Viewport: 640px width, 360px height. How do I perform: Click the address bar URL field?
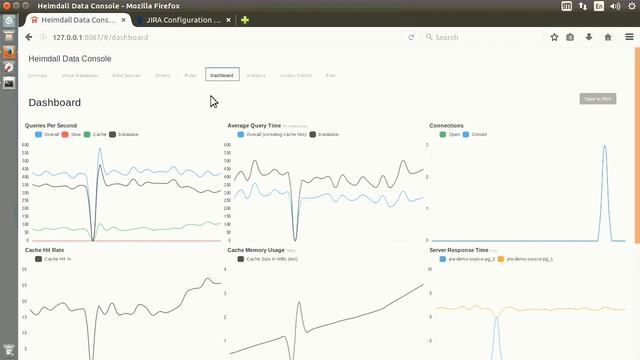[x=229, y=37]
